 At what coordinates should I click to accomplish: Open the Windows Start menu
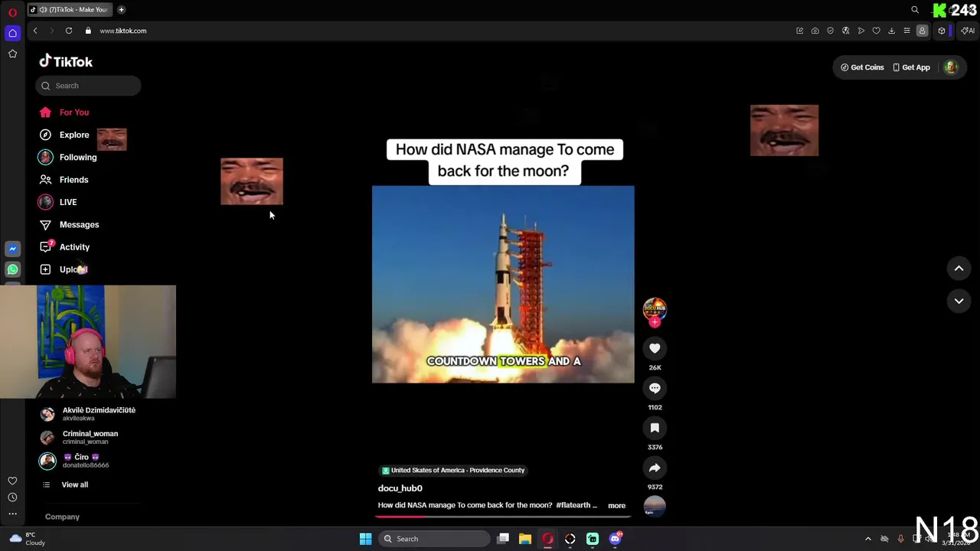click(365, 539)
